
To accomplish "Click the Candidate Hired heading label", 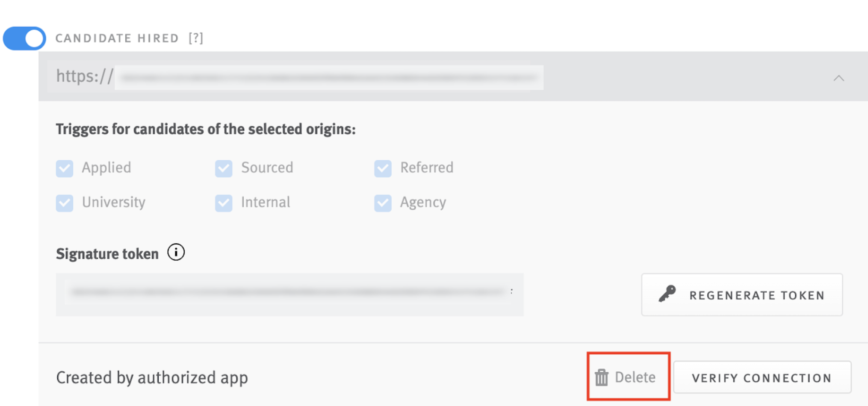I will [x=117, y=38].
